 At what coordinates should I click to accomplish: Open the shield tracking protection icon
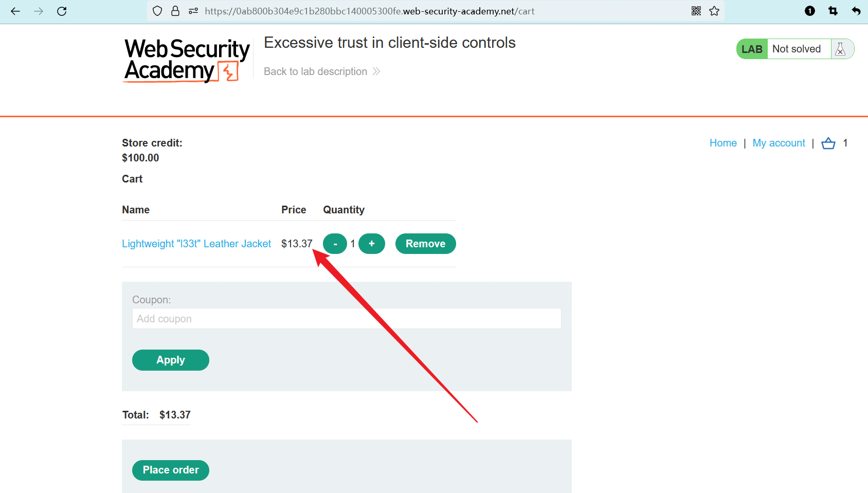(158, 11)
